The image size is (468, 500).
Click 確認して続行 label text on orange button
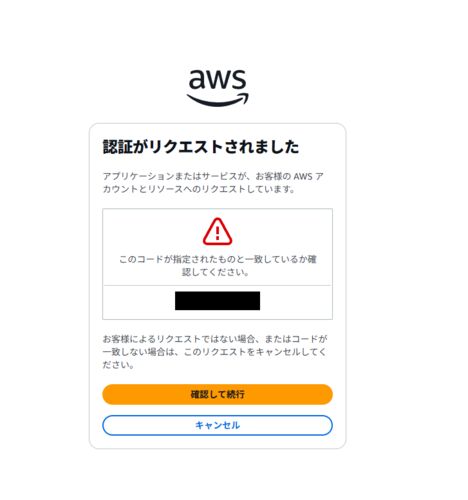click(217, 394)
